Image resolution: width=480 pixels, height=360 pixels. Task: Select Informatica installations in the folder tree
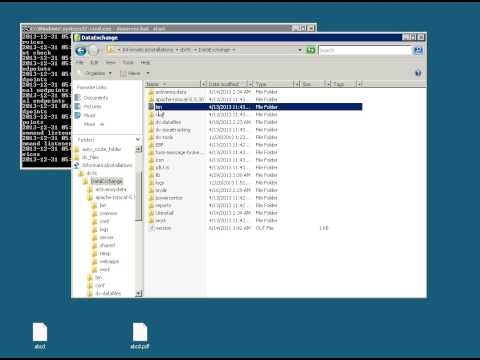(x=107, y=165)
